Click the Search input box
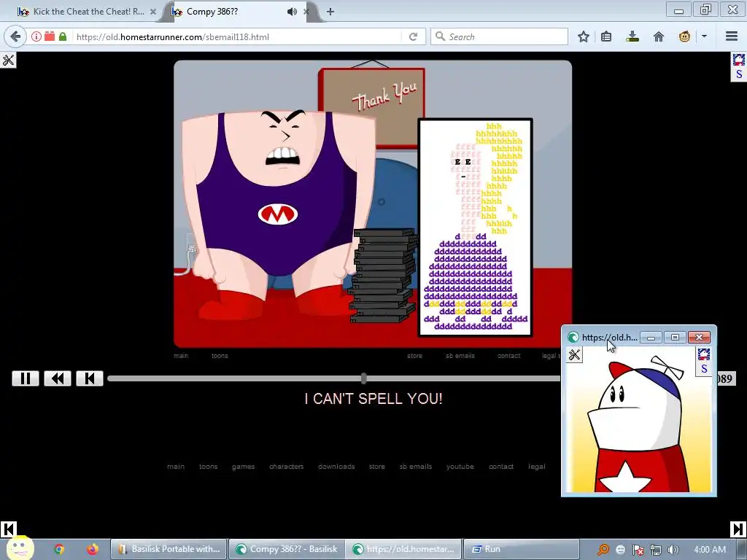This screenshot has width=747, height=560. (499, 36)
